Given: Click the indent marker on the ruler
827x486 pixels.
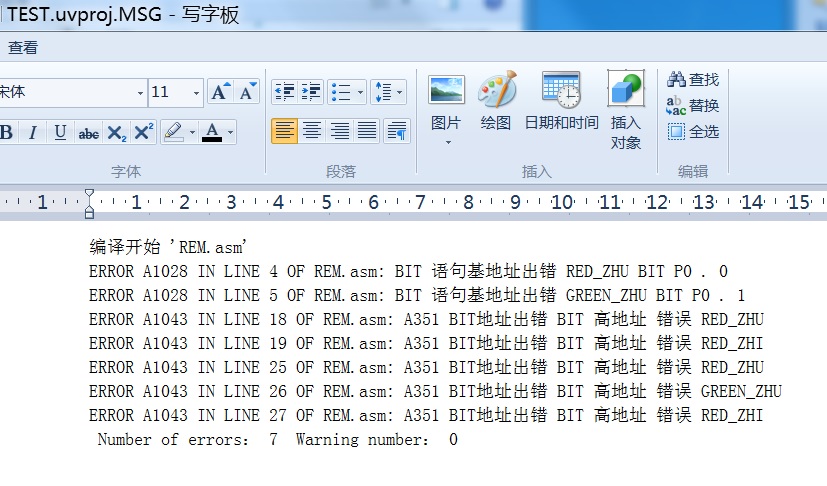Looking at the screenshot, I should click(x=89, y=203).
